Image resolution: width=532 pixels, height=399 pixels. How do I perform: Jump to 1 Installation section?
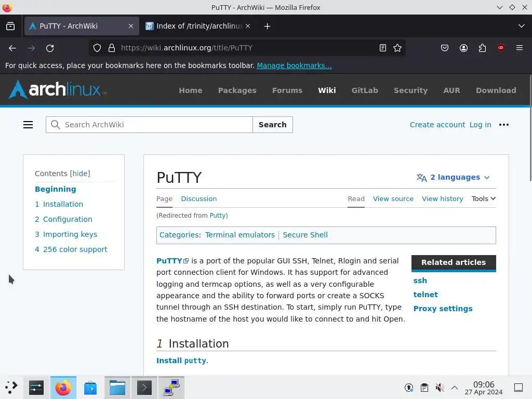point(59,204)
